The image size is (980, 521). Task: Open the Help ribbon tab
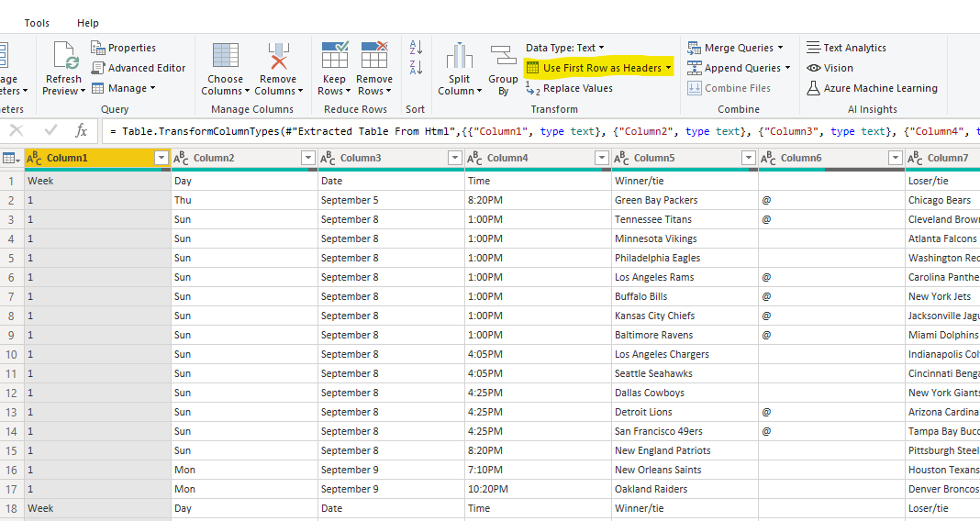tap(88, 23)
